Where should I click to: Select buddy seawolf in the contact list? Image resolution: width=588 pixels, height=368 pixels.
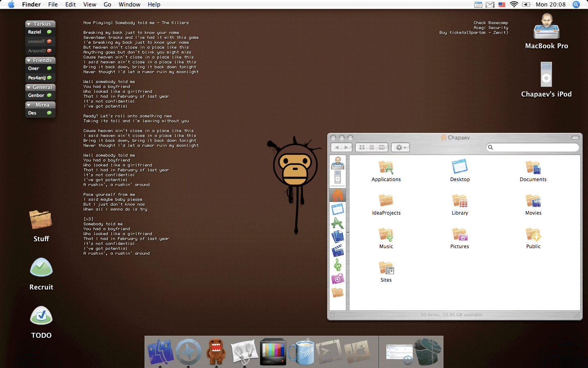pos(40,41)
